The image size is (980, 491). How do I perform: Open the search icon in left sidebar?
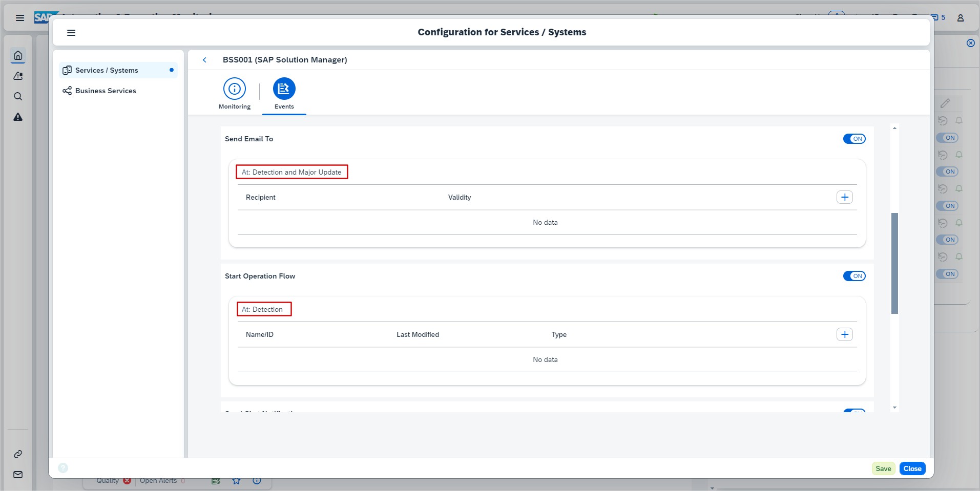pyautogui.click(x=18, y=97)
